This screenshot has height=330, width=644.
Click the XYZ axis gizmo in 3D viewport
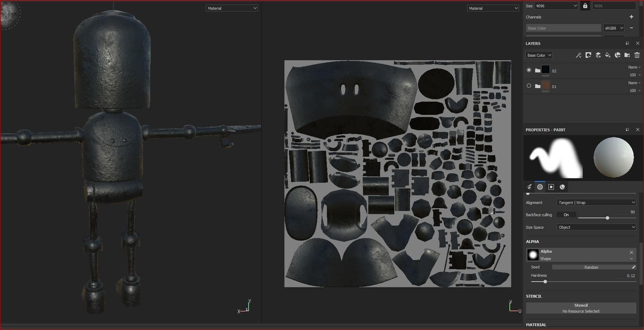click(x=244, y=307)
